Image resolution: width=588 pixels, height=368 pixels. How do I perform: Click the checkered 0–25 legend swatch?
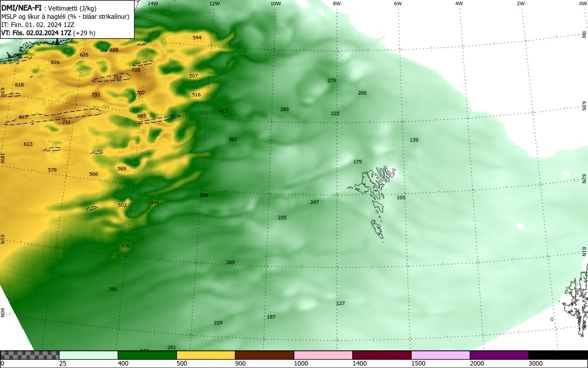[x=29, y=355]
